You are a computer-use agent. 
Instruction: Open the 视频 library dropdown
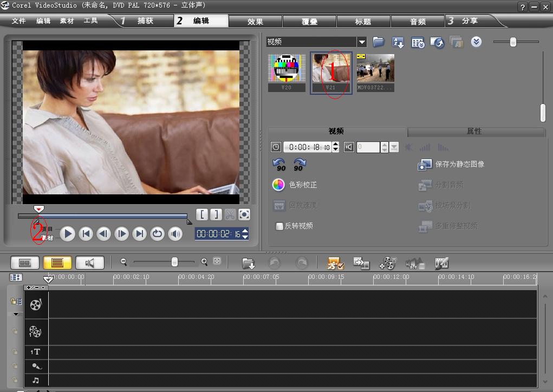362,42
